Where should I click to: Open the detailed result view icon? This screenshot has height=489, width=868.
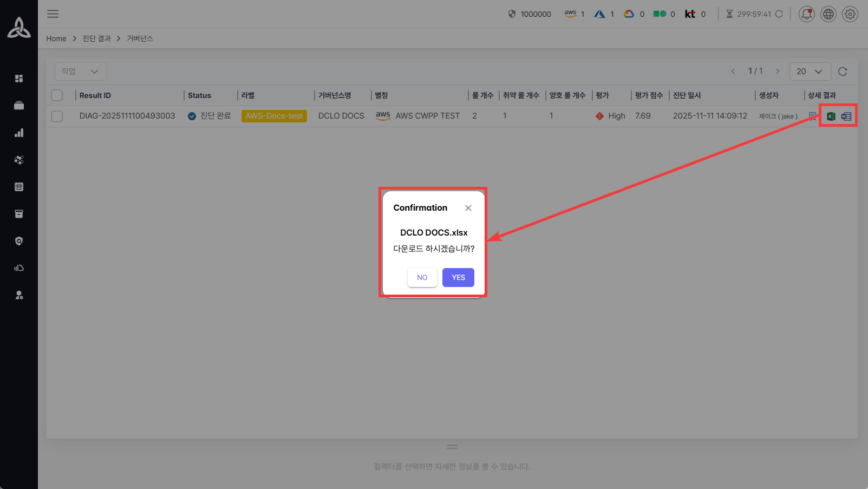coord(813,116)
